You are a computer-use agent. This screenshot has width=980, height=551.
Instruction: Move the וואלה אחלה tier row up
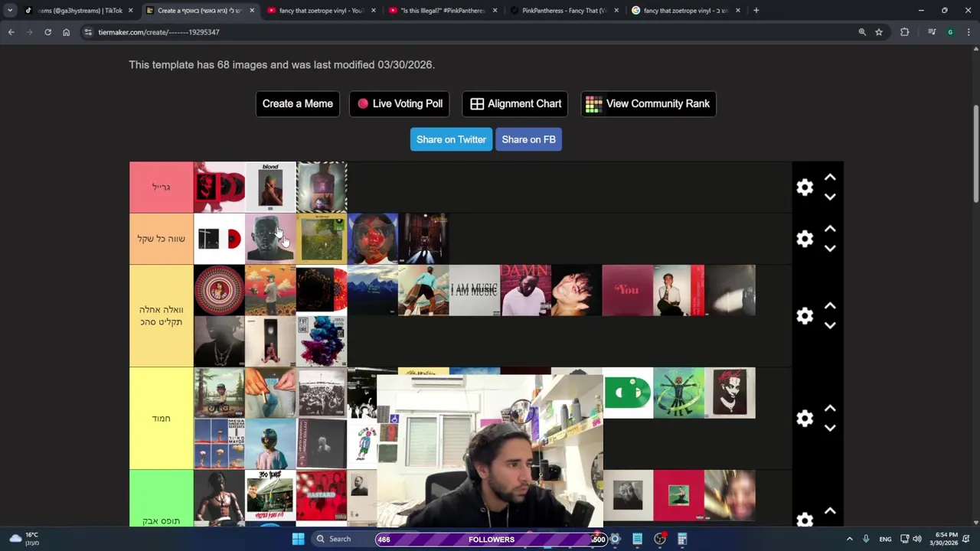(x=830, y=306)
